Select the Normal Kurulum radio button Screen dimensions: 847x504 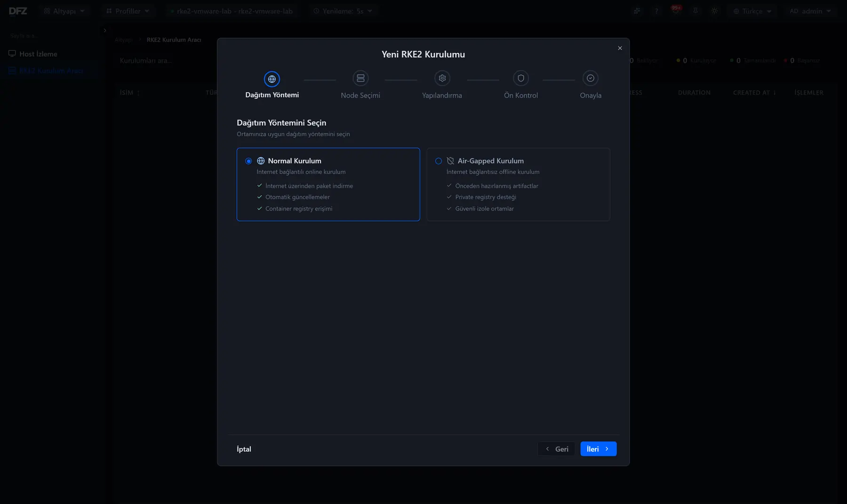coord(248,161)
